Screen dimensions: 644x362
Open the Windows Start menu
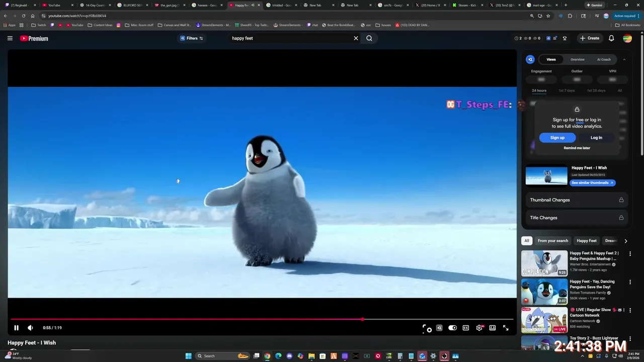point(188,356)
